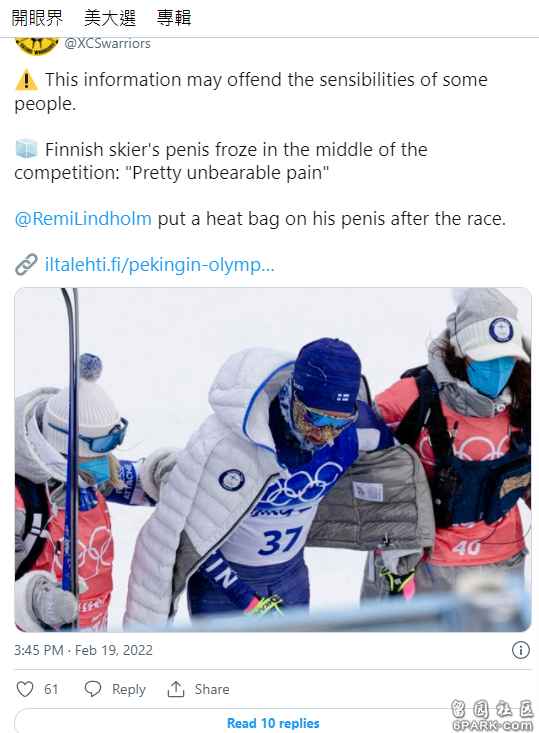Follow the iltalehti.fi article link
This screenshot has height=733, width=539.
tap(159, 265)
